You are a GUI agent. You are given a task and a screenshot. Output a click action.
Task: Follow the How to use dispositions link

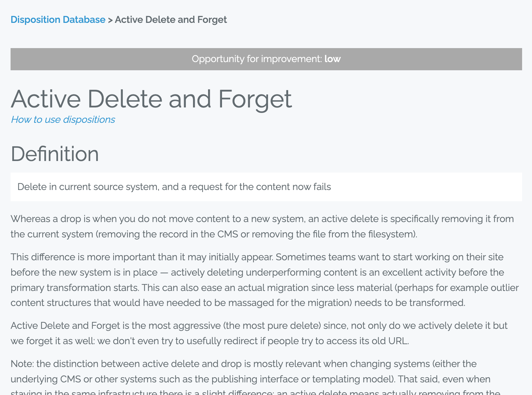pos(63,120)
